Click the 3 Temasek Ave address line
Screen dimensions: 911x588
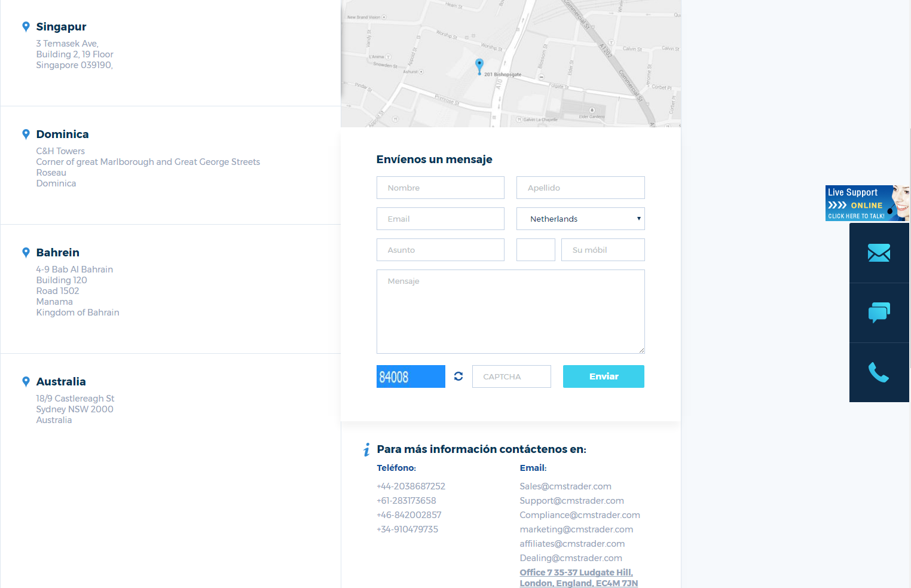67,44
